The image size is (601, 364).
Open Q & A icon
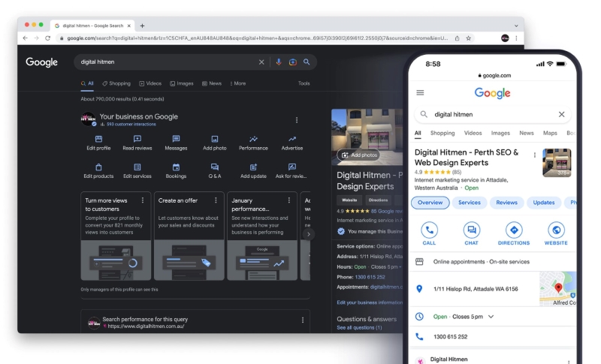click(215, 167)
